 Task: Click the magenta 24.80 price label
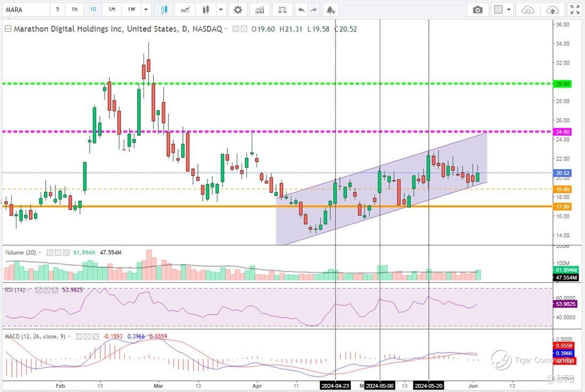(563, 132)
